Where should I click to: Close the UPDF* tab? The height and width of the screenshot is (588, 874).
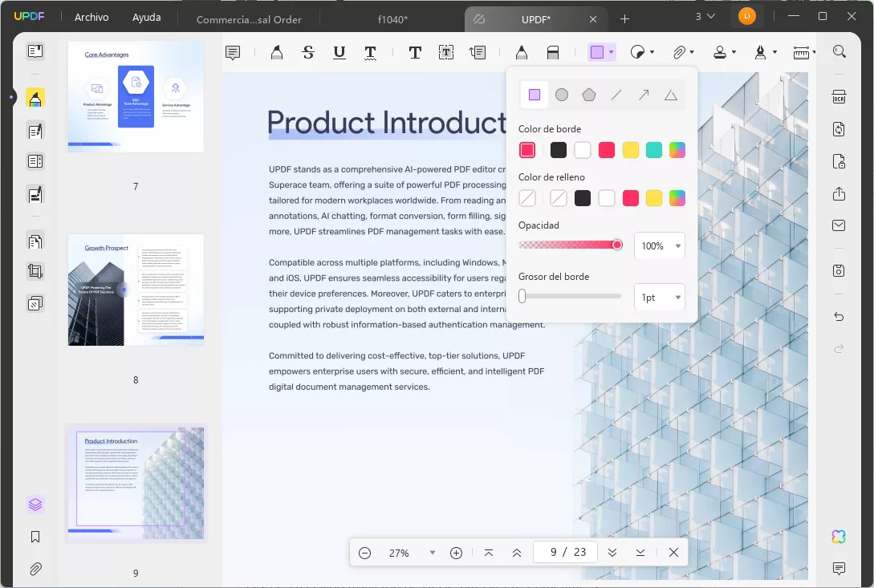(x=593, y=19)
